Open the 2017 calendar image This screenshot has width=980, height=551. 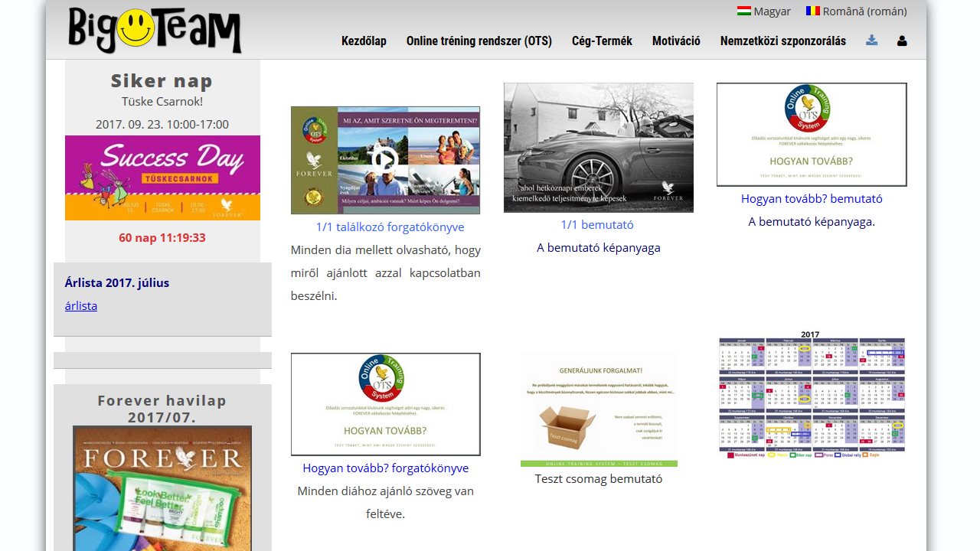[x=812, y=394]
